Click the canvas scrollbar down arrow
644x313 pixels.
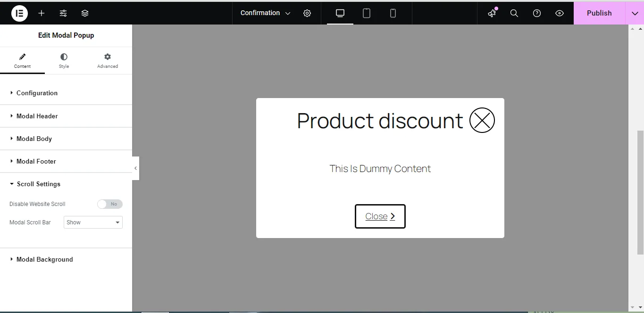point(633,307)
